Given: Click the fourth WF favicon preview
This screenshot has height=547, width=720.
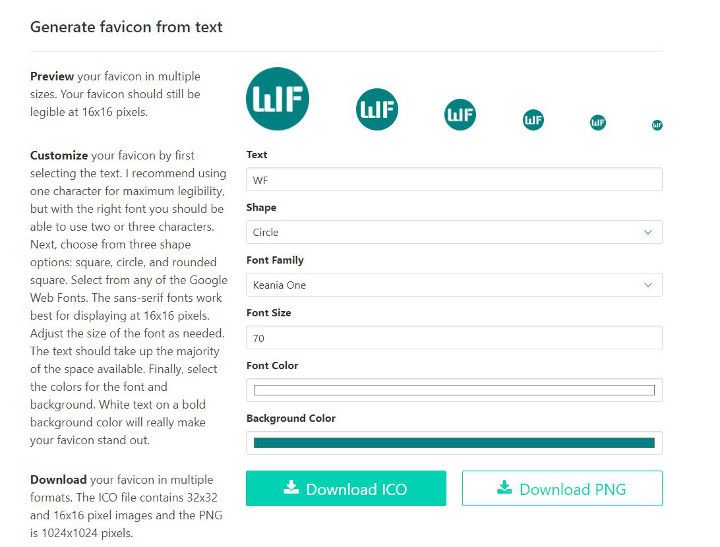Looking at the screenshot, I should 533,120.
